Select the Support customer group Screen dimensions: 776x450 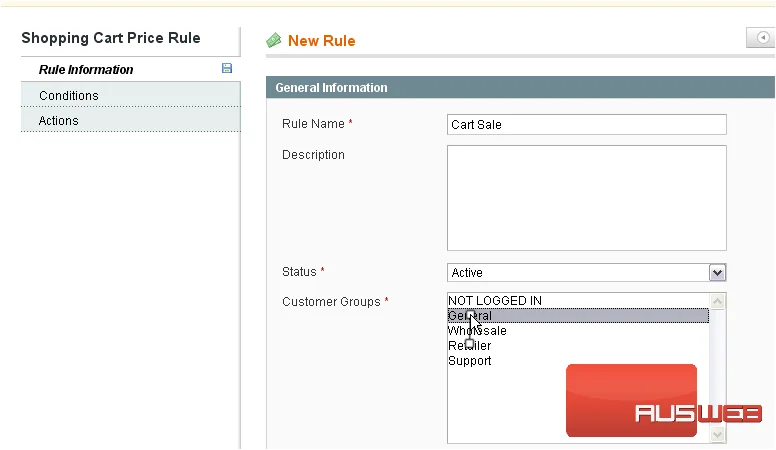click(578, 360)
